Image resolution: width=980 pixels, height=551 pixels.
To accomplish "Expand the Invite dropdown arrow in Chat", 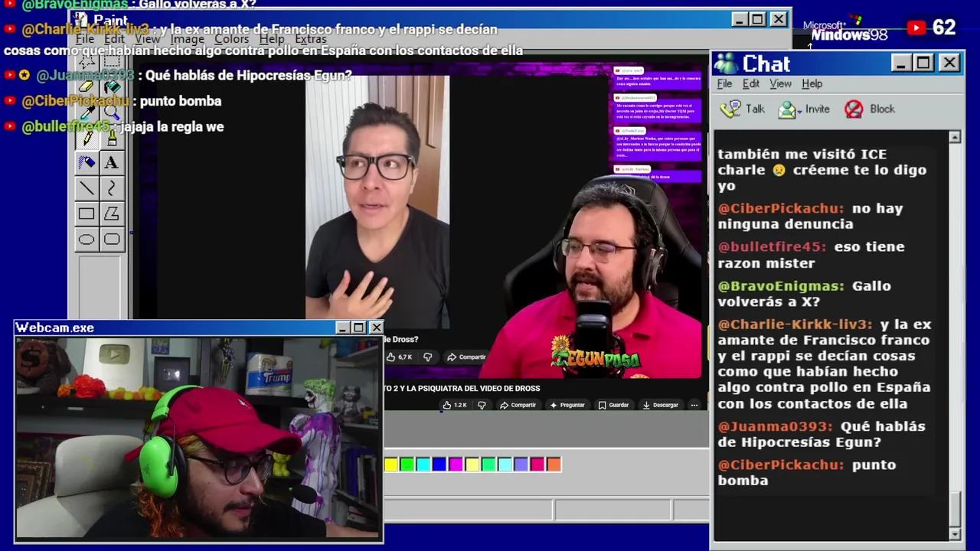I will click(x=800, y=110).
